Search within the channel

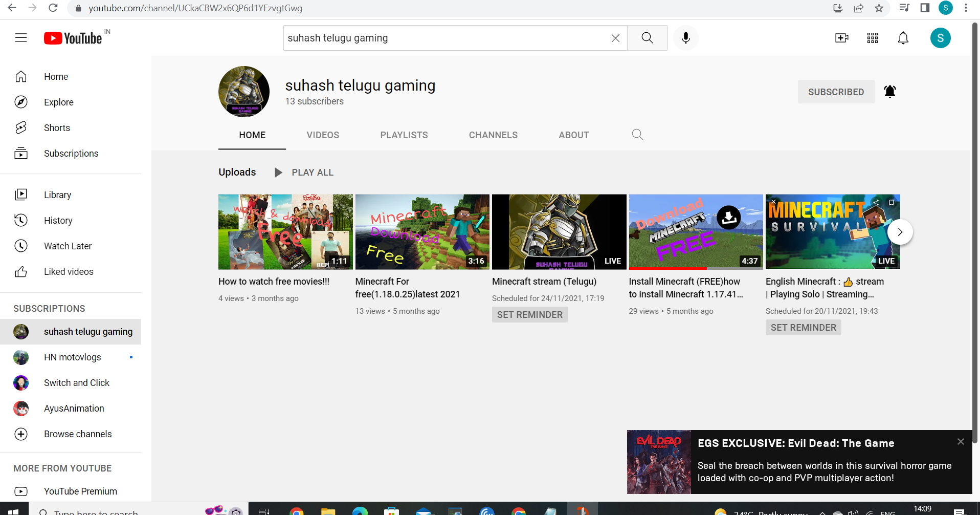tap(637, 135)
